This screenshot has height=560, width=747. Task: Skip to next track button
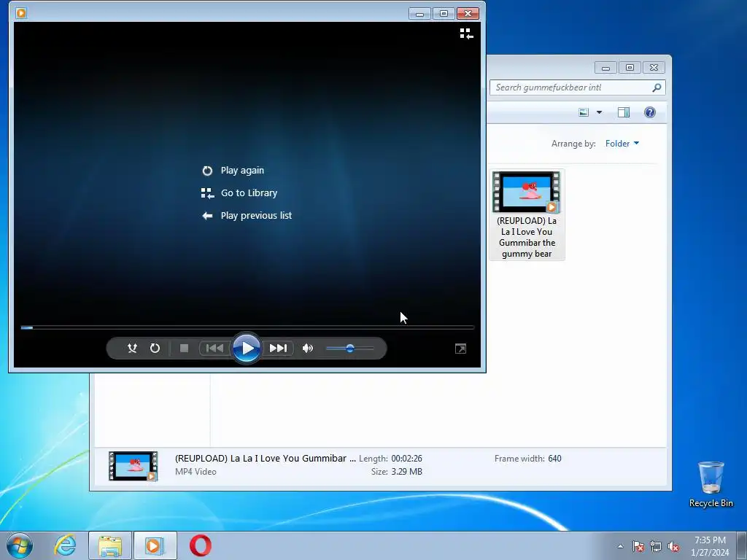278,348
